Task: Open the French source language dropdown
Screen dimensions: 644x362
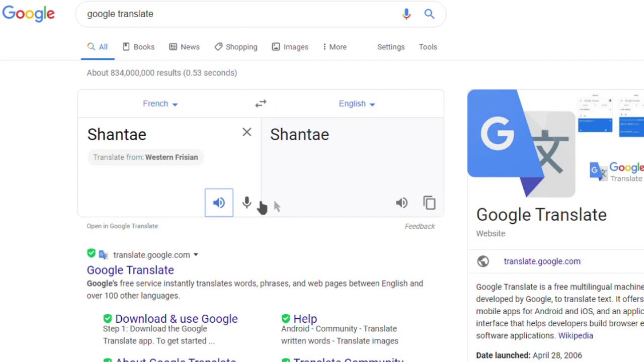Action: pyautogui.click(x=160, y=104)
